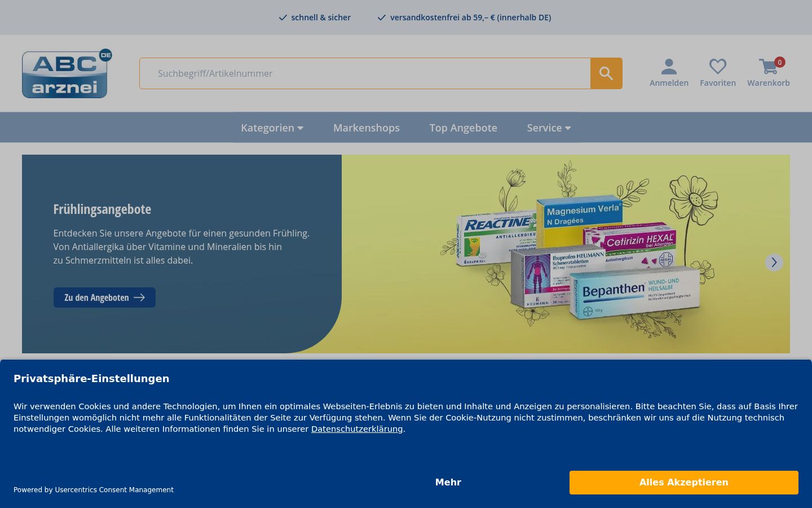The height and width of the screenshot is (508, 812).
Task: Click the orange search magnifier button
Action: pyautogui.click(x=606, y=73)
